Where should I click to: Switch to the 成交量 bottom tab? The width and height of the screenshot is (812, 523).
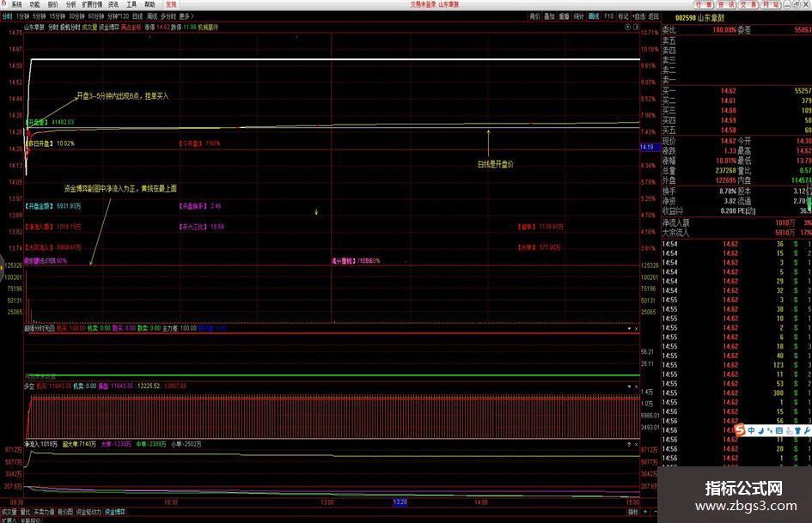[9, 512]
